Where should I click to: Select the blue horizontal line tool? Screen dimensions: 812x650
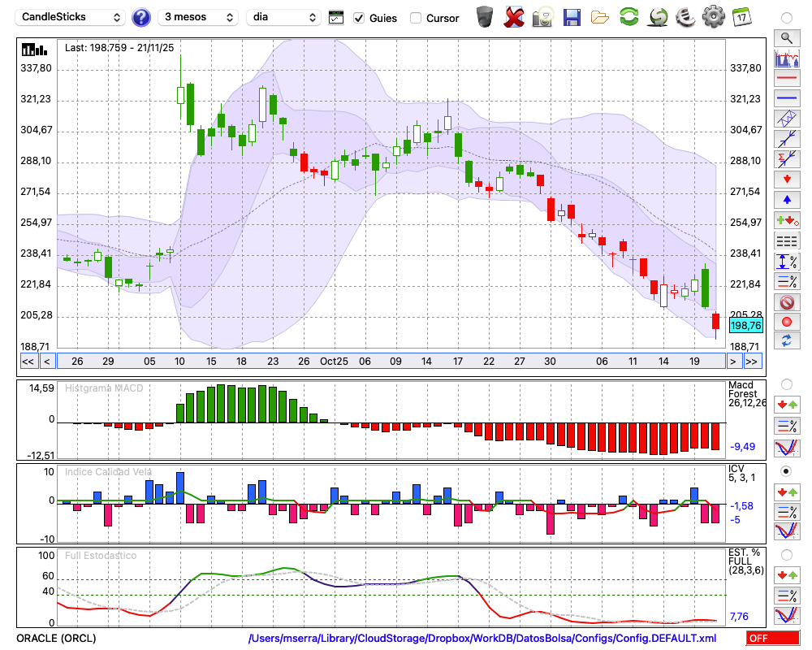pyautogui.click(x=786, y=98)
